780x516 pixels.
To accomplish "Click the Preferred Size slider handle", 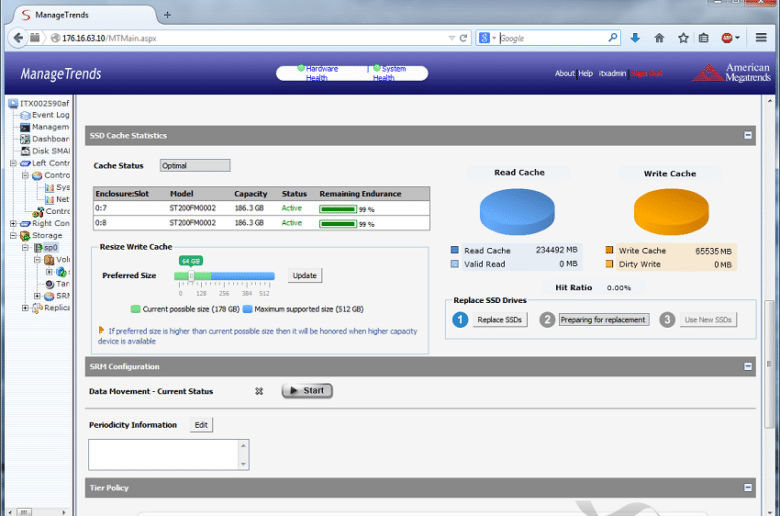I will click(191, 276).
